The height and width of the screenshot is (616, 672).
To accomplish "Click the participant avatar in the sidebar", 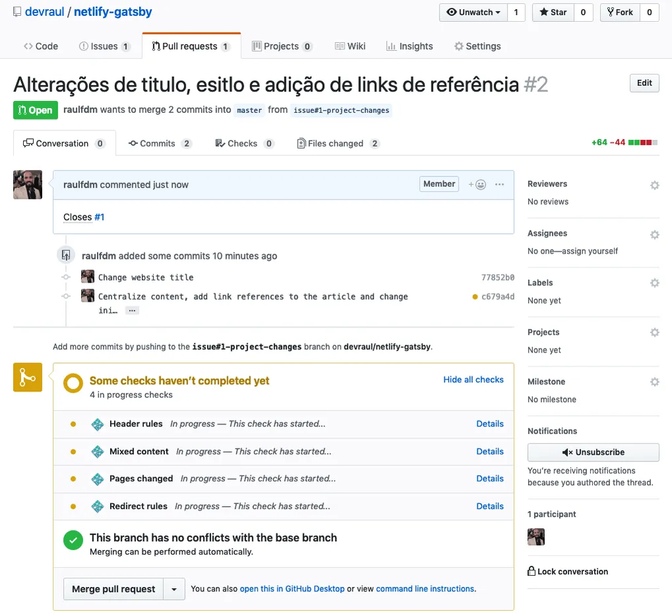I will coord(536,537).
